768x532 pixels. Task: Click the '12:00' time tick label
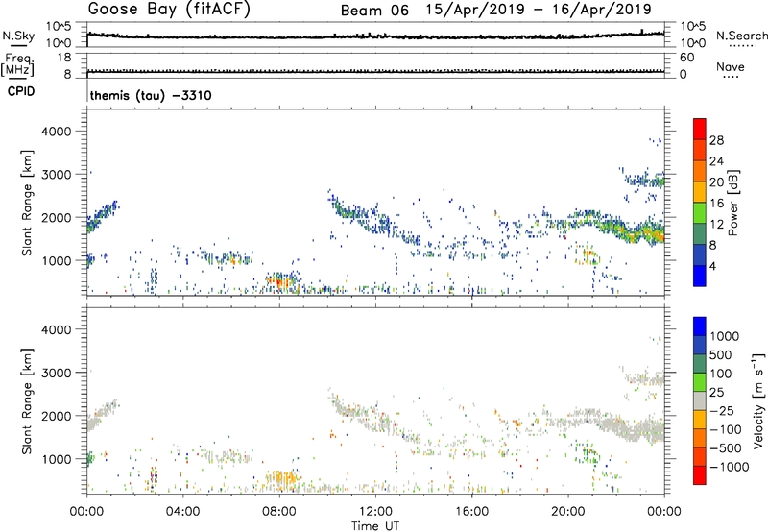point(375,512)
